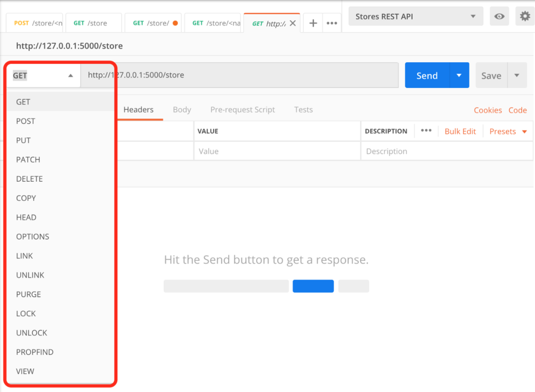Screen dimensions: 535x392
Task: Pick the PATCH request method
Action: [x=28, y=159]
